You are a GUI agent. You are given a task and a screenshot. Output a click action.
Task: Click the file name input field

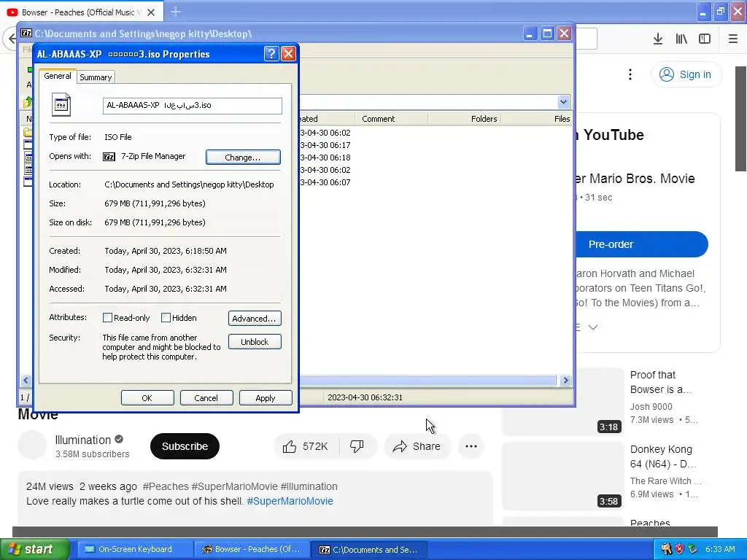coord(193,106)
